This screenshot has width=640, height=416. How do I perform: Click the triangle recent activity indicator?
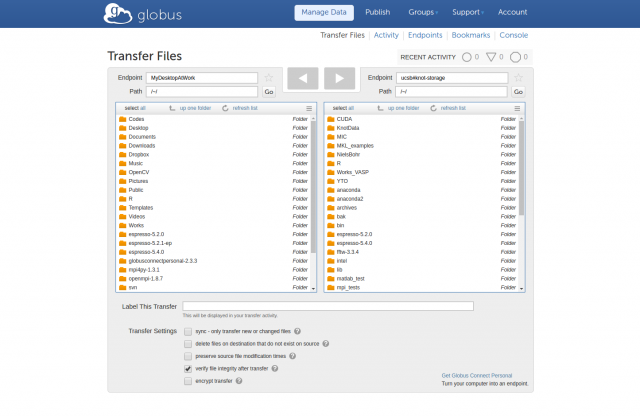click(491, 57)
